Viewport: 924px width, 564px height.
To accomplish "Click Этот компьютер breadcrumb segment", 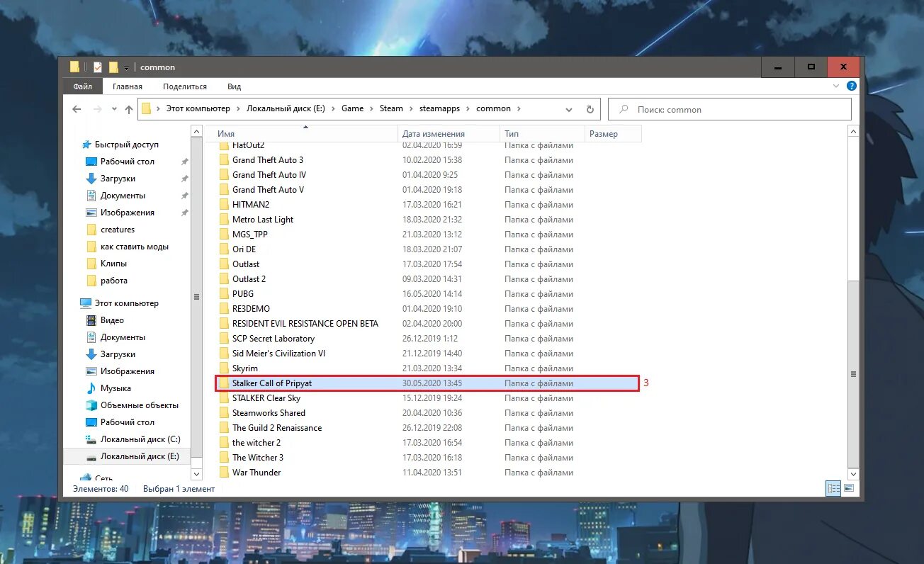I will (x=198, y=108).
